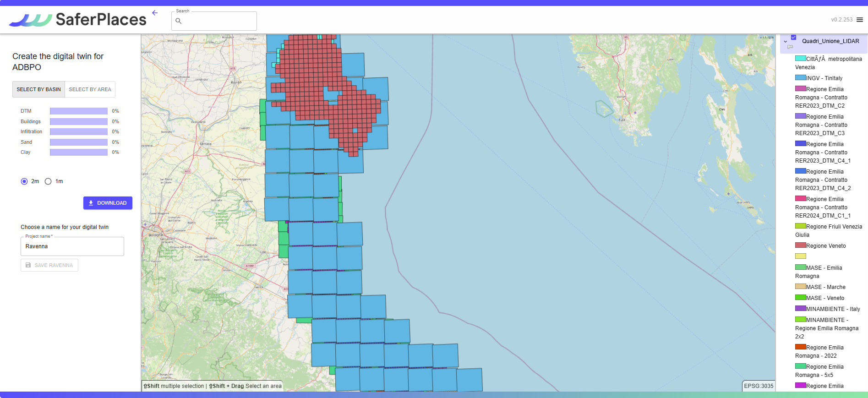Collapse the Quadri_Unione_LIDAR layer group chevron
This screenshot has width=868, height=398.
pyautogui.click(x=786, y=42)
